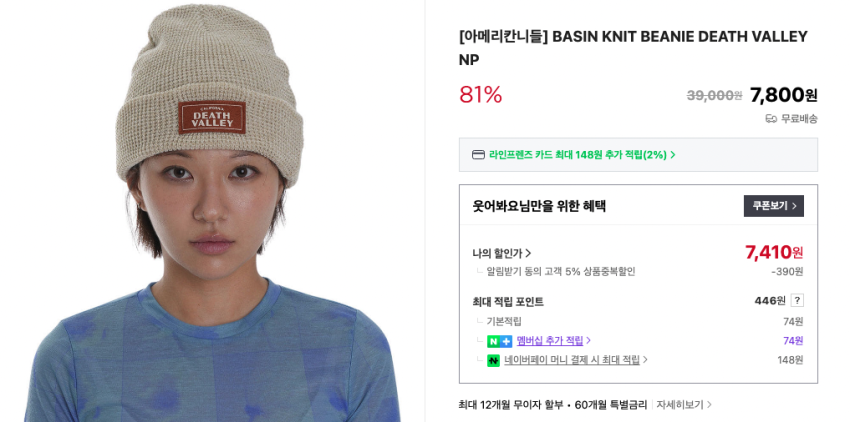
Task: Click the Naver Pay N icon
Action: pyautogui.click(x=493, y=360)
